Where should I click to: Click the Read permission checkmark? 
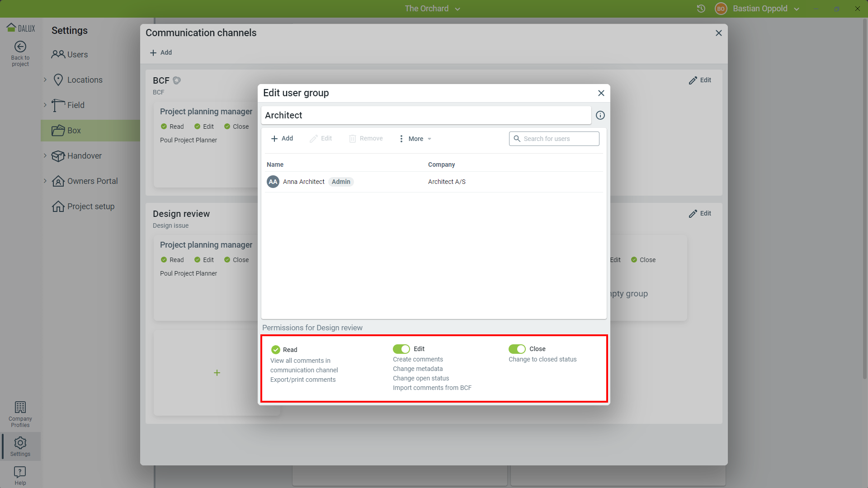click(276, 350)
